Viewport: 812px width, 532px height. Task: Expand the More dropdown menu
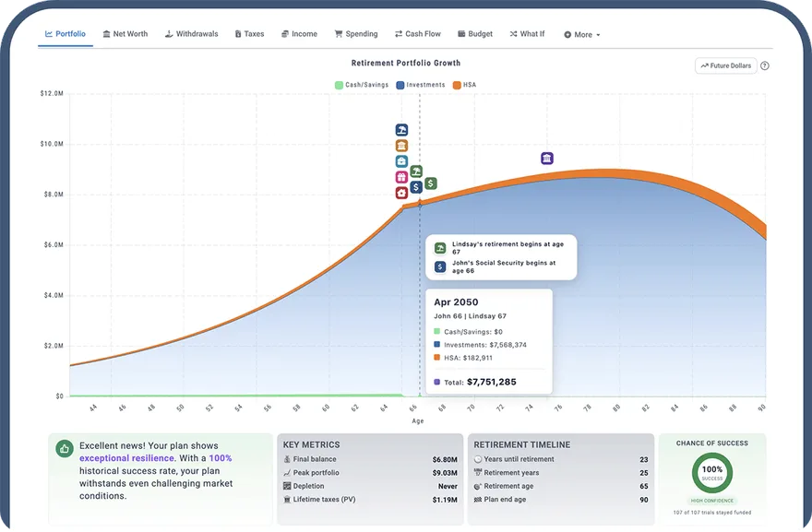[x=582, y=35]
